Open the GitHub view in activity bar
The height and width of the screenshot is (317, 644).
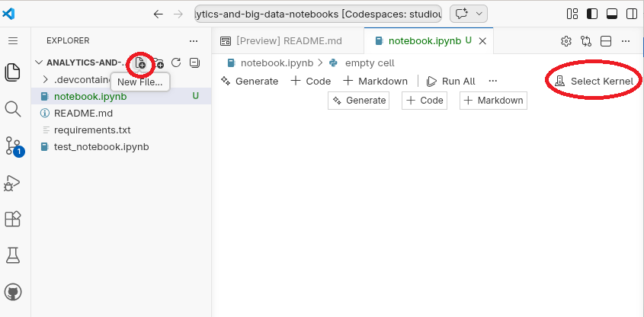click(x=13, y=292)
